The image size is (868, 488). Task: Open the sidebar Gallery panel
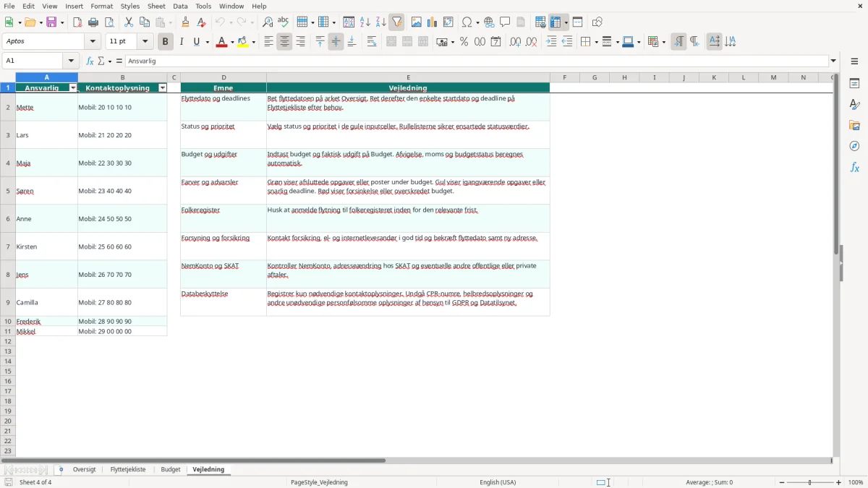(854, 125)
